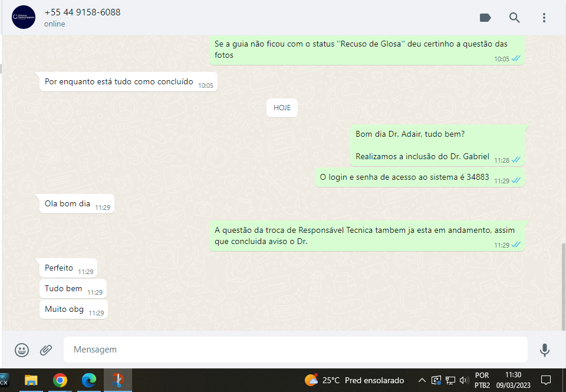Select the 'Recuso de Glosa' message bubble
Image resolution: width=566 pixels, height=392 pixels.
[367, 50]
